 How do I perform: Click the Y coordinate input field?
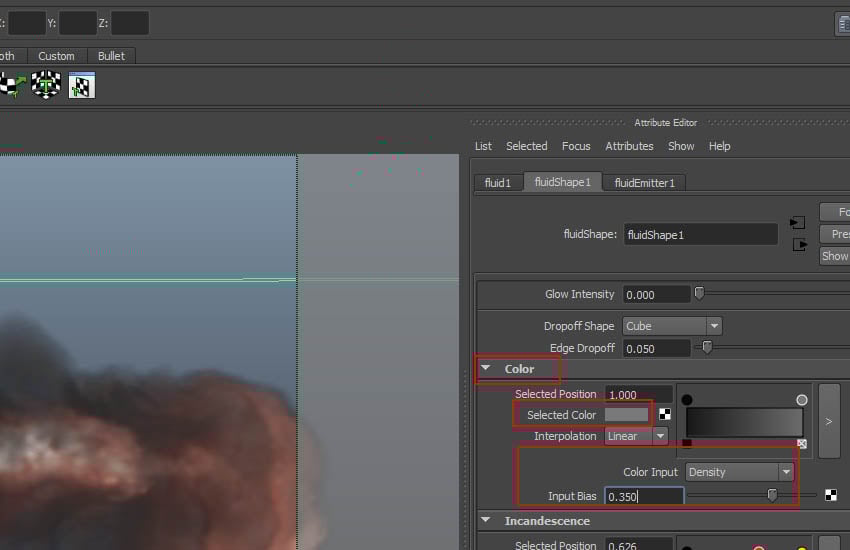78,23
